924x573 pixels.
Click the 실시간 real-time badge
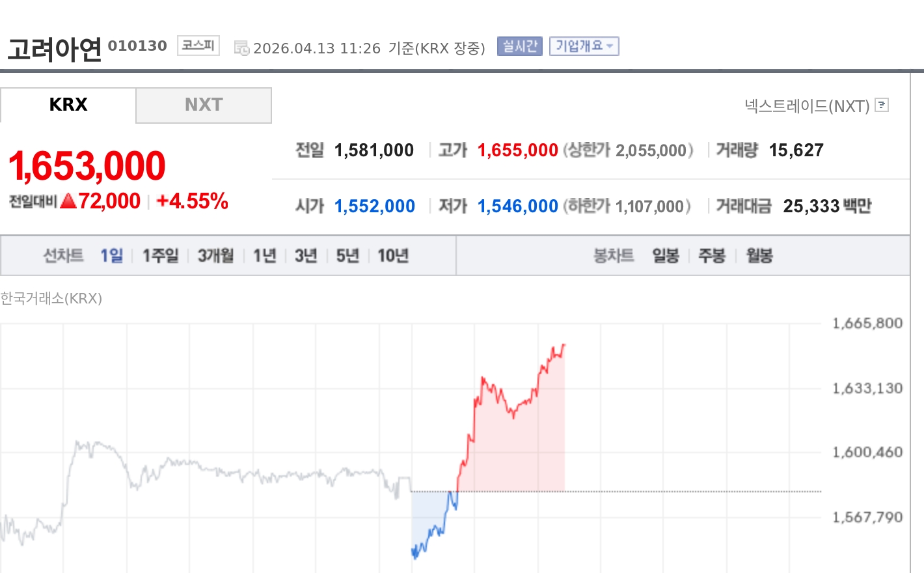[519, 46]
